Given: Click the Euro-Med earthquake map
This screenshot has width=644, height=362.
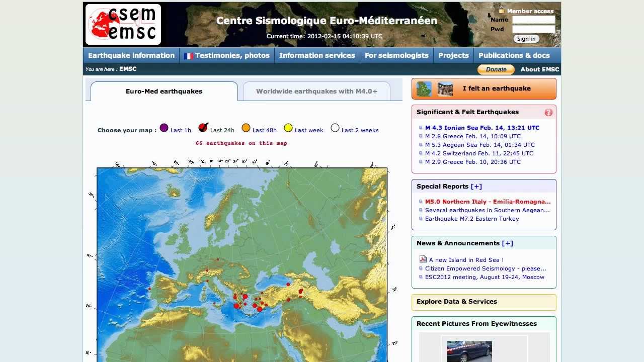Looking at the screenshot, I should pyautogui.click(x=242, y=265).
